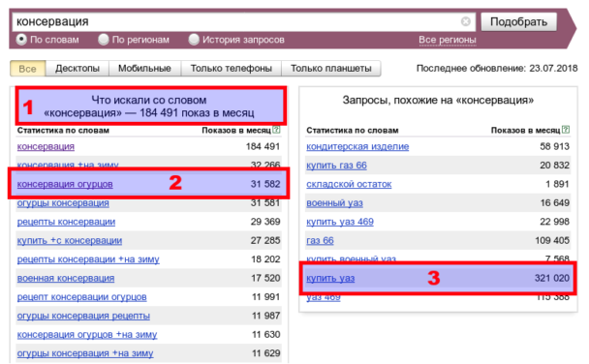Open help icon beside left 'Показов в месяц'
Image resolution: width=589 pixels, height=364 pixels.
pos(276,130)
